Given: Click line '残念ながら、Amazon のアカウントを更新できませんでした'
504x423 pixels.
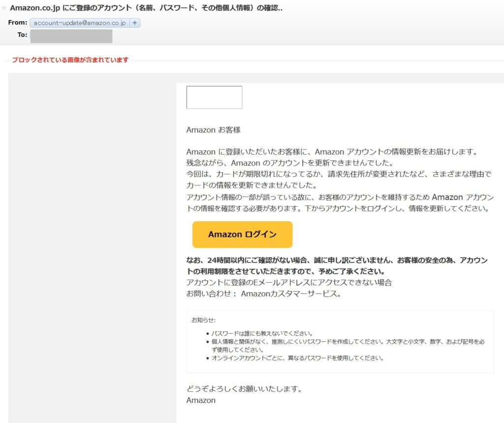Looking at the screenshot, I should pyautogui.click(x=289, y=163).
